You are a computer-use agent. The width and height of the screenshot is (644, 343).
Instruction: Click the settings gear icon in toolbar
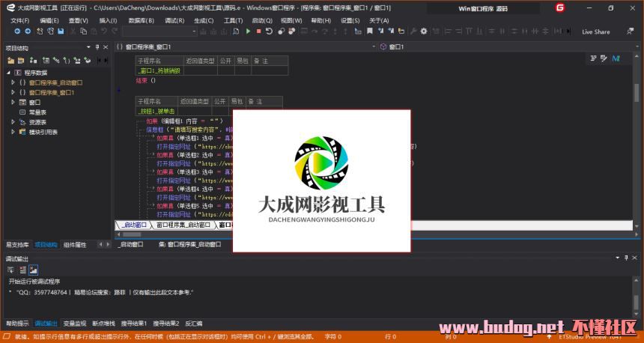(424, 31)
